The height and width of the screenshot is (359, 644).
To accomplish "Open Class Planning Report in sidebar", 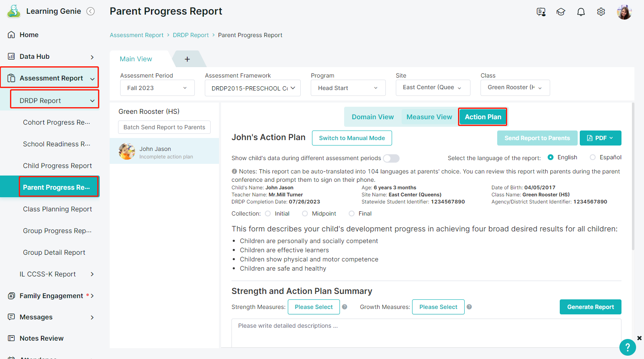I will coord(58,209).
